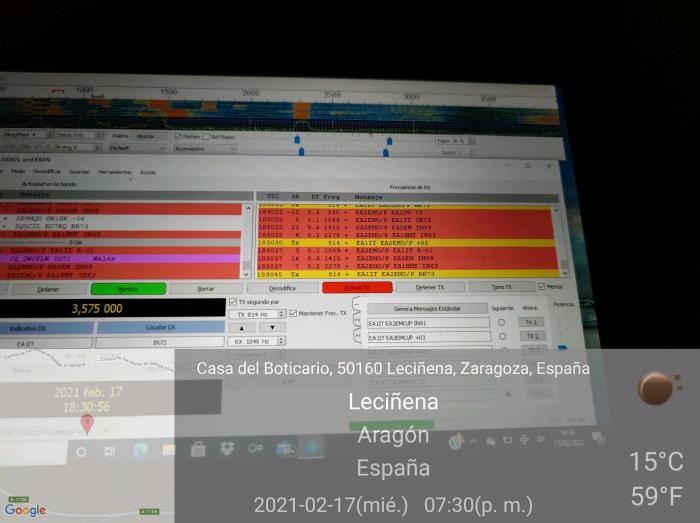
Task: Open File Explorer folder icon in taskbar
Action: point(169,450)
